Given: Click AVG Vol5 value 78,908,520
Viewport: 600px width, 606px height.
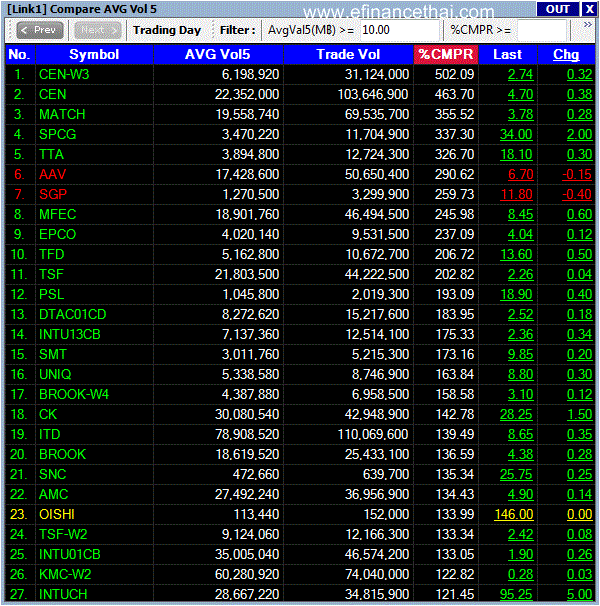Looking at the screenshot, I should [247, 435].
